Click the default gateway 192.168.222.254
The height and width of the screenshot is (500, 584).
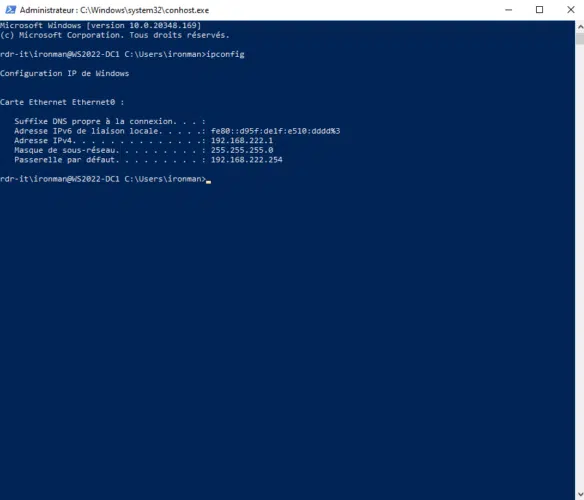[x=247, y=160]
